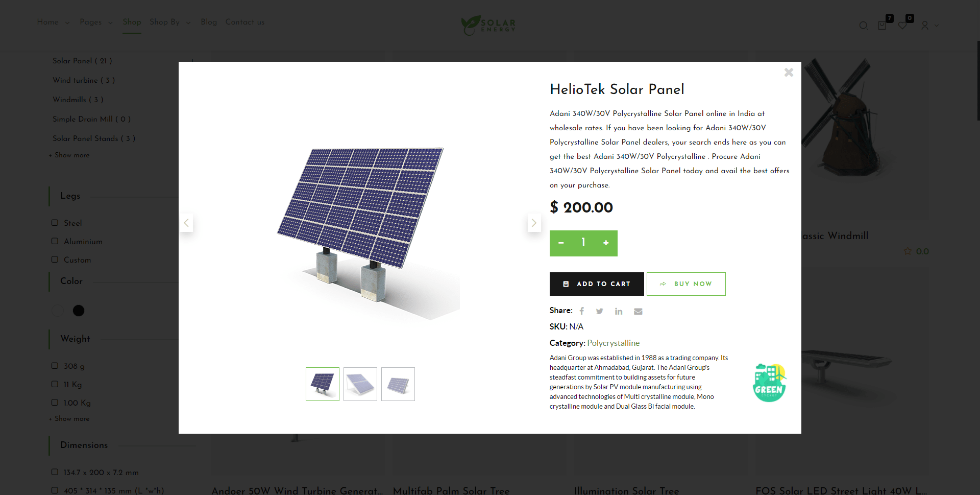Viewport: 980px width, 495px height.
Task: Tick the Steel legs checkbox
Action: pyautogui.click(x=55, y=223)
